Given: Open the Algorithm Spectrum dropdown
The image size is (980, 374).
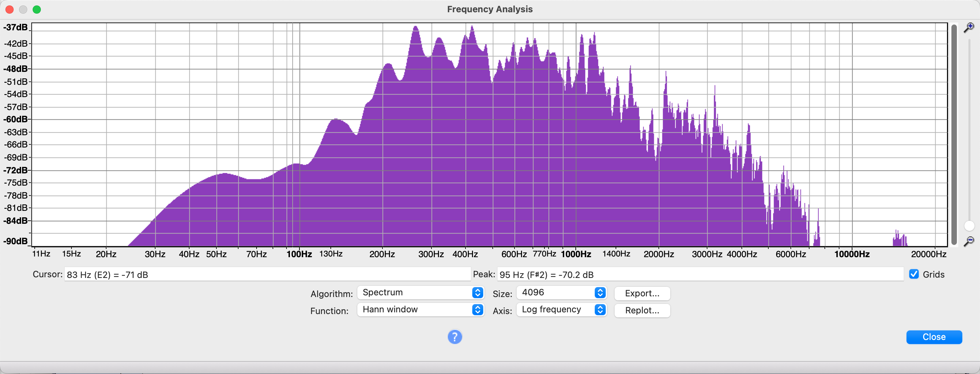Looking at the screenshot, I should (x=420, y=293).
